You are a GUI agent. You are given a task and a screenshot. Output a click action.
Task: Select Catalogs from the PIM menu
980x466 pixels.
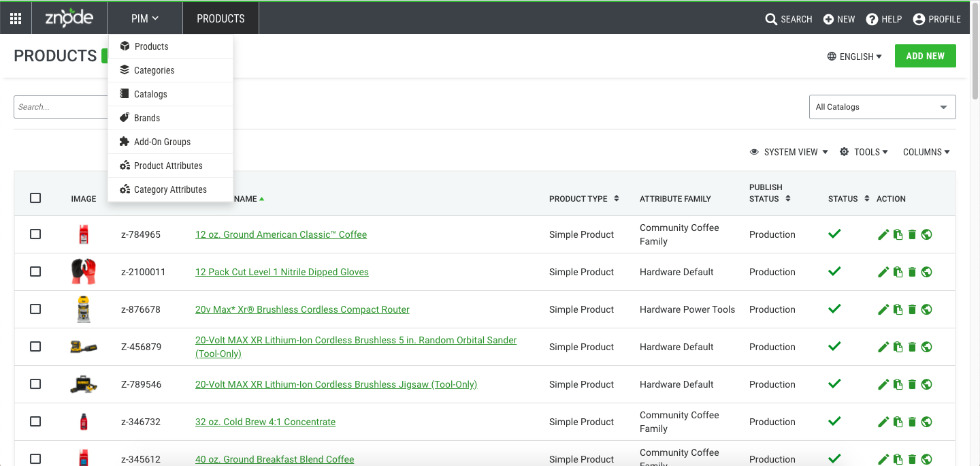click(150, 94)
